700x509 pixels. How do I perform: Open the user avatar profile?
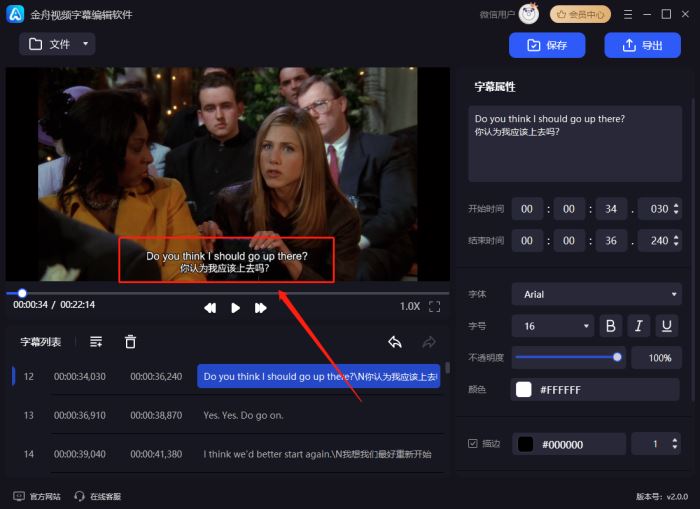pos(529,14)
